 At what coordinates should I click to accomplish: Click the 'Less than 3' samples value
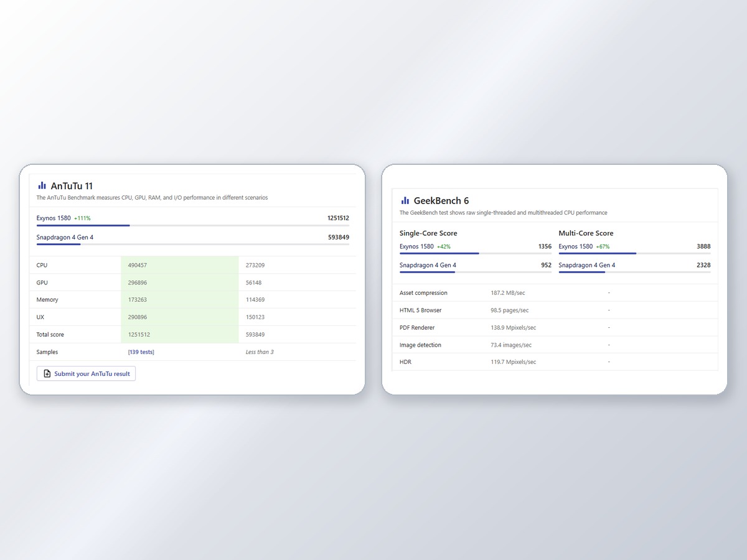tap(260, 352)
